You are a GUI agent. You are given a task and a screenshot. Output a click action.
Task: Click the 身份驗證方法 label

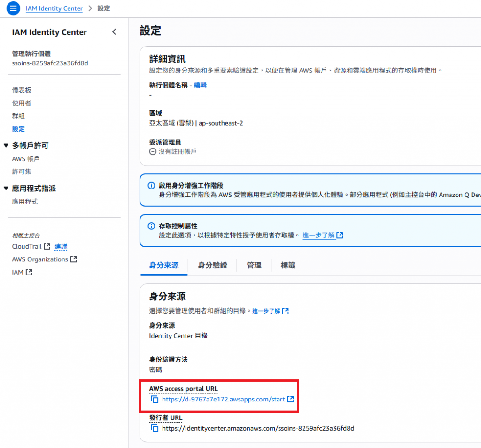tap(169, 359)
